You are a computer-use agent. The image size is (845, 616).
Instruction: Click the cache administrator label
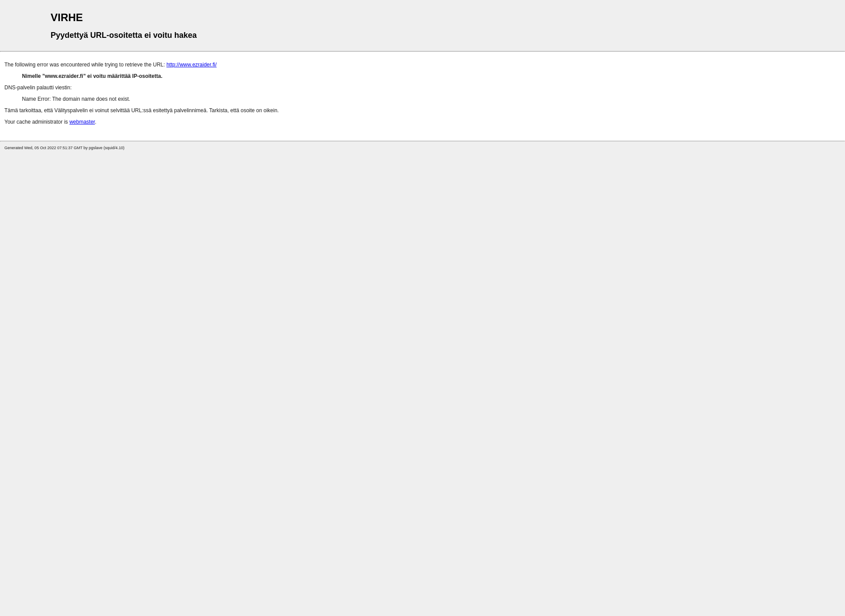click(82, 121)
